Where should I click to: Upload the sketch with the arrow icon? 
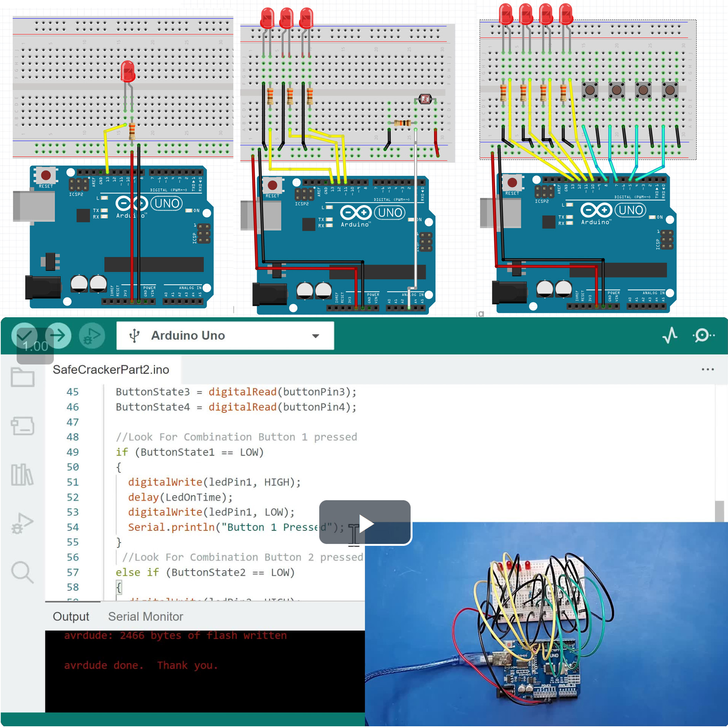coord(59,335)
